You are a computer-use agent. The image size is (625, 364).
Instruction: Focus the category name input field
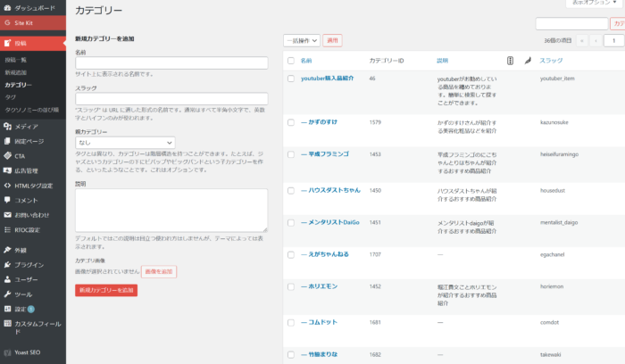[x=171, y=62]
